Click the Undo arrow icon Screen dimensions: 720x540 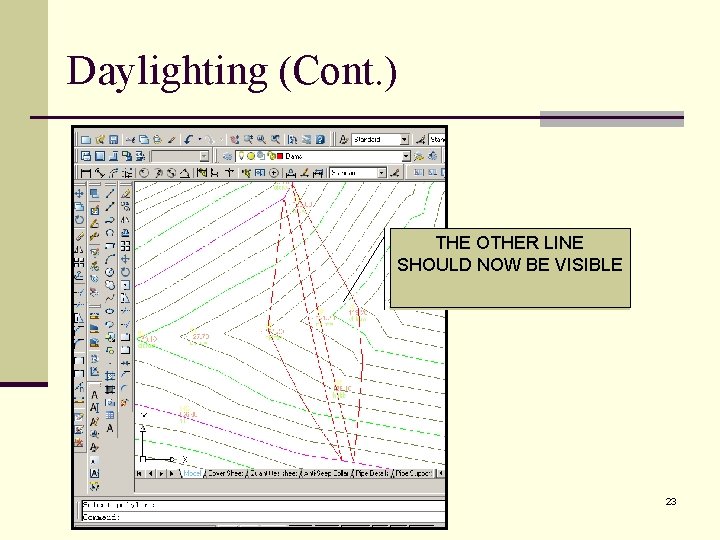[188, 140]
